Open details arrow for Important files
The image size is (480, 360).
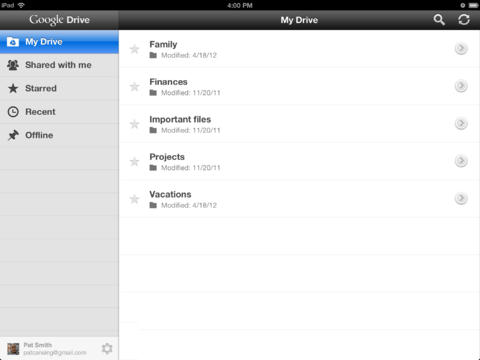461,124
